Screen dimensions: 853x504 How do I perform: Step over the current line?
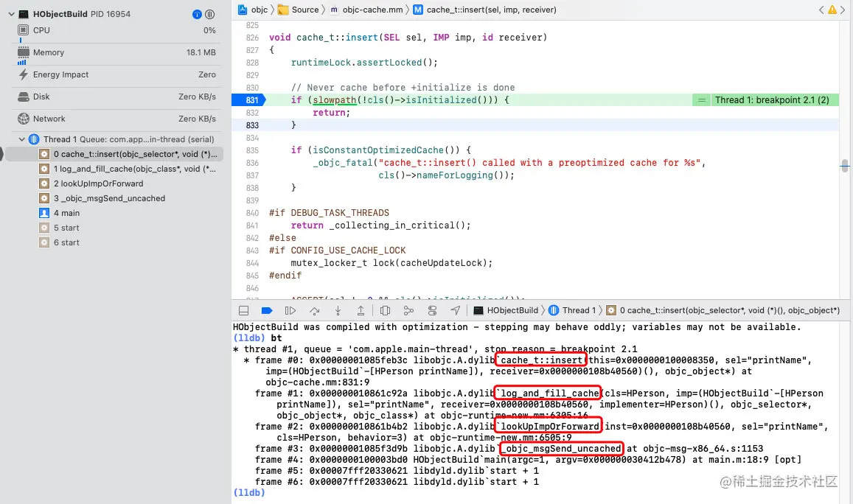(314, 310)
